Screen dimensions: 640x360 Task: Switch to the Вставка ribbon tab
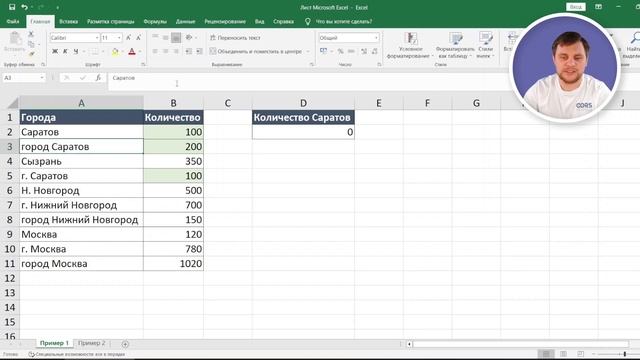[x=68, y=21]
